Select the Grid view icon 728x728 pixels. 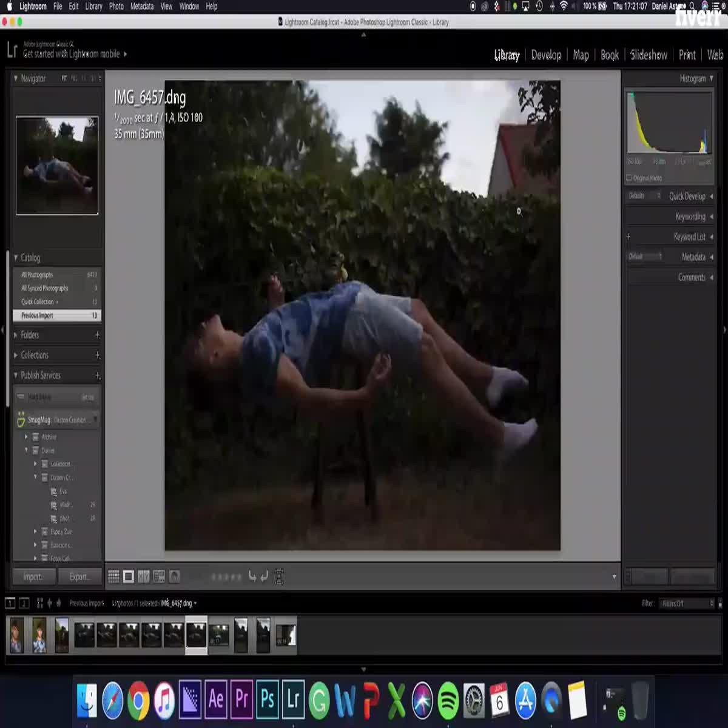(113, 576)
